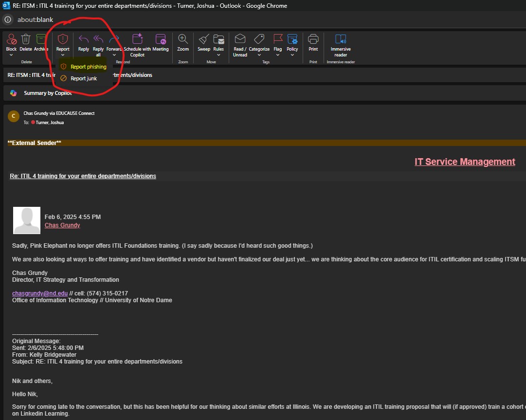Create a Meeting from this email
526x420 pixels.
pos(161,39)
